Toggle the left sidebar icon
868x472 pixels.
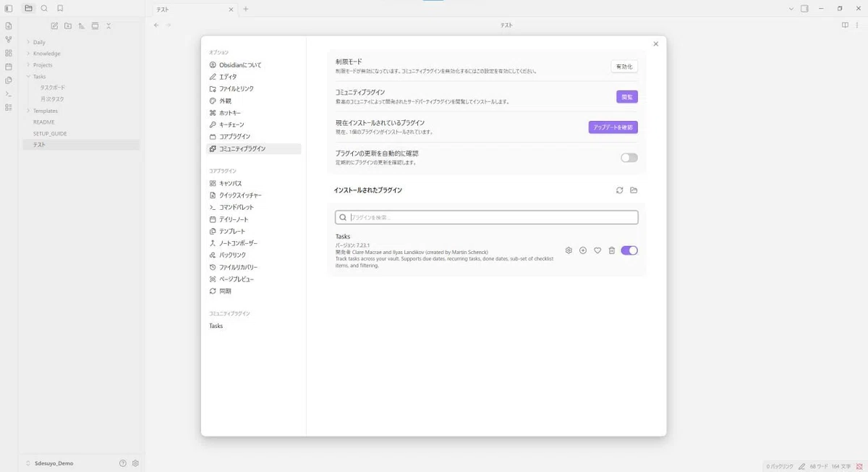coord(9,9)
